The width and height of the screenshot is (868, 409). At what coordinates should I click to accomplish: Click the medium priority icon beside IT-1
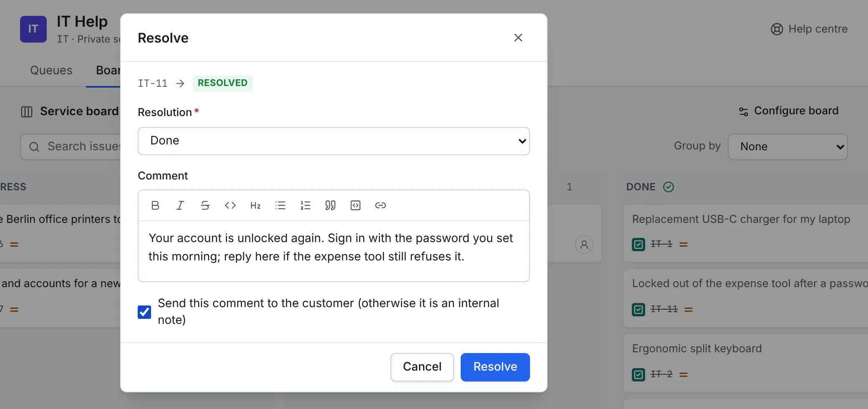pyautogui.click(x=684, y=245)
